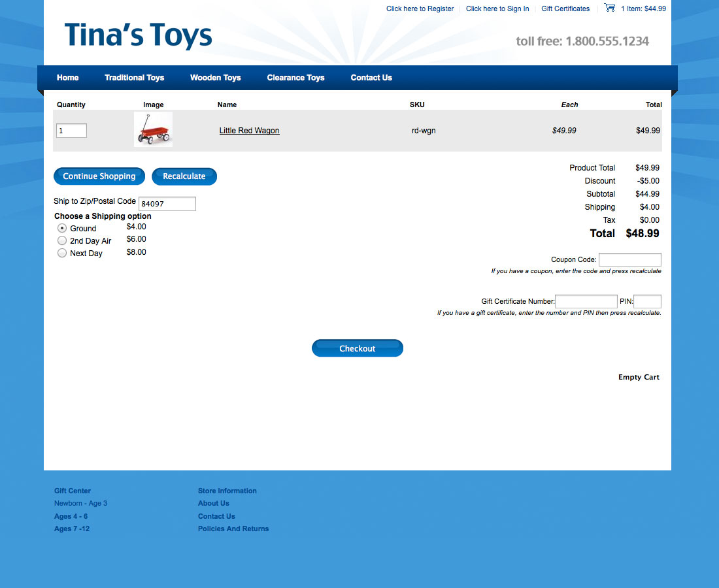Image resolution: width=719 pixels, height=588 pixels.
Task: Select 2nd Day Air shipping option
Action: [x=62, y=240]
